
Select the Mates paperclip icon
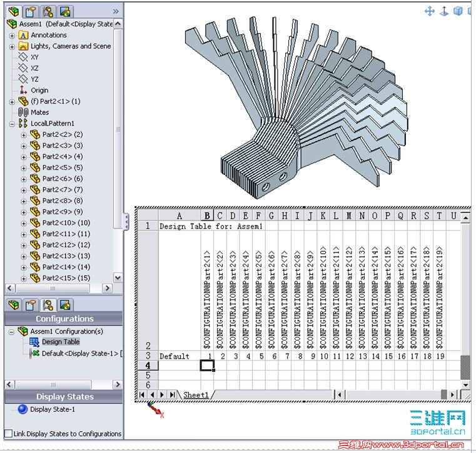[x=23, y=112]
